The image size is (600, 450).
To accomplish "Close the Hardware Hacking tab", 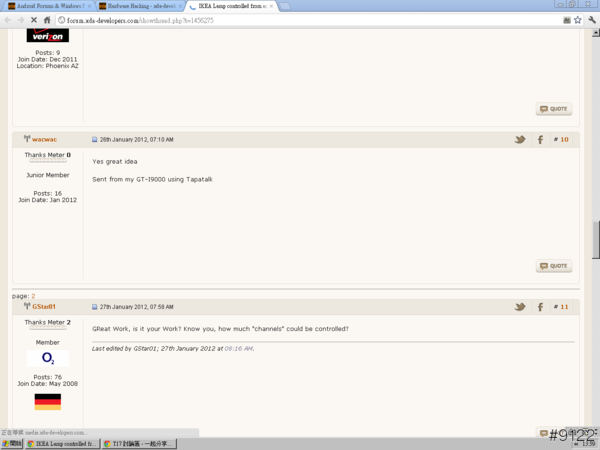I will tap(180, 6).
